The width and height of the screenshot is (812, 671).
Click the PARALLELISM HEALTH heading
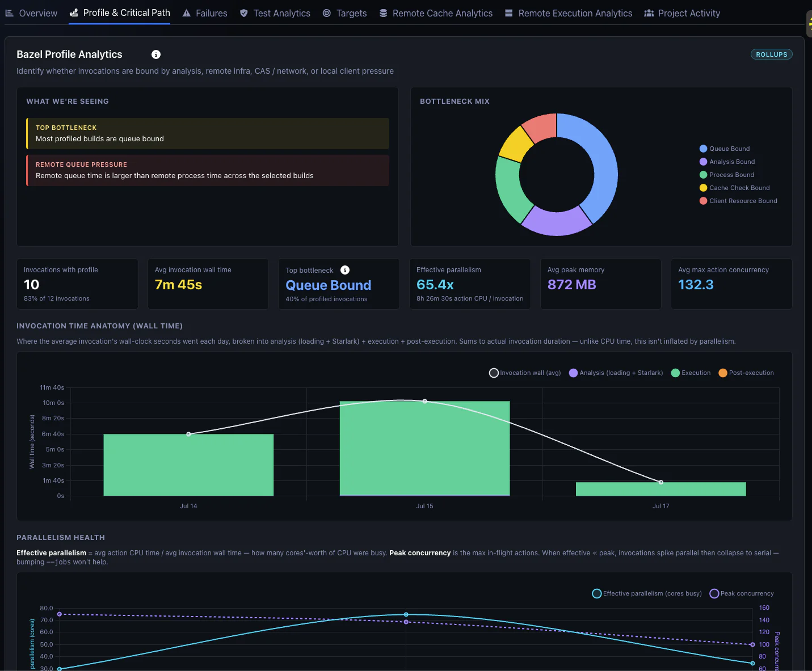(x=61, y=538)
